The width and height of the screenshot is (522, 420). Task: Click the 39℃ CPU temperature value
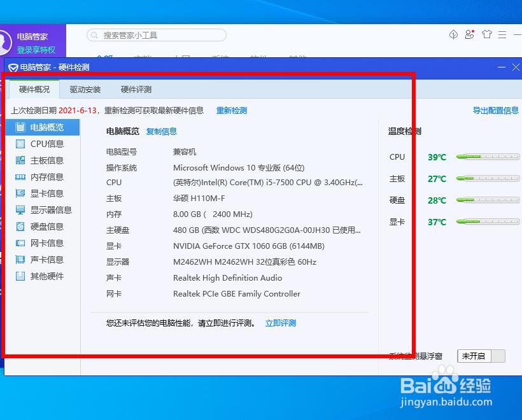tap(437, 157)
